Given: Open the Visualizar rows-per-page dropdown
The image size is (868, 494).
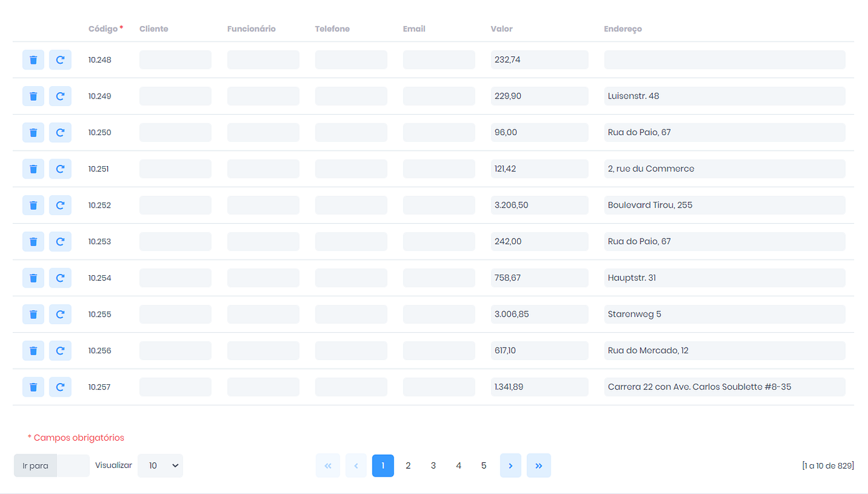Looking at the screenshot, I should pyautogui.click(x=160, y=465).
